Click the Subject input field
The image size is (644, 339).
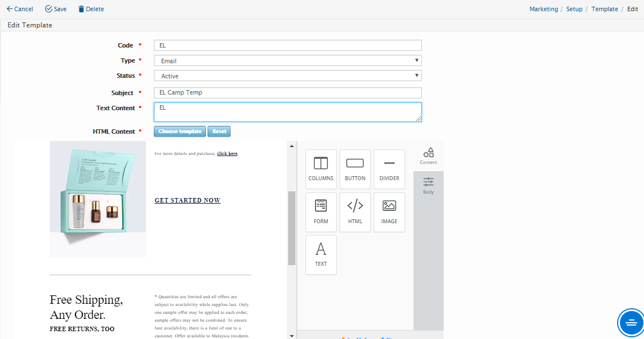point(288,93)
